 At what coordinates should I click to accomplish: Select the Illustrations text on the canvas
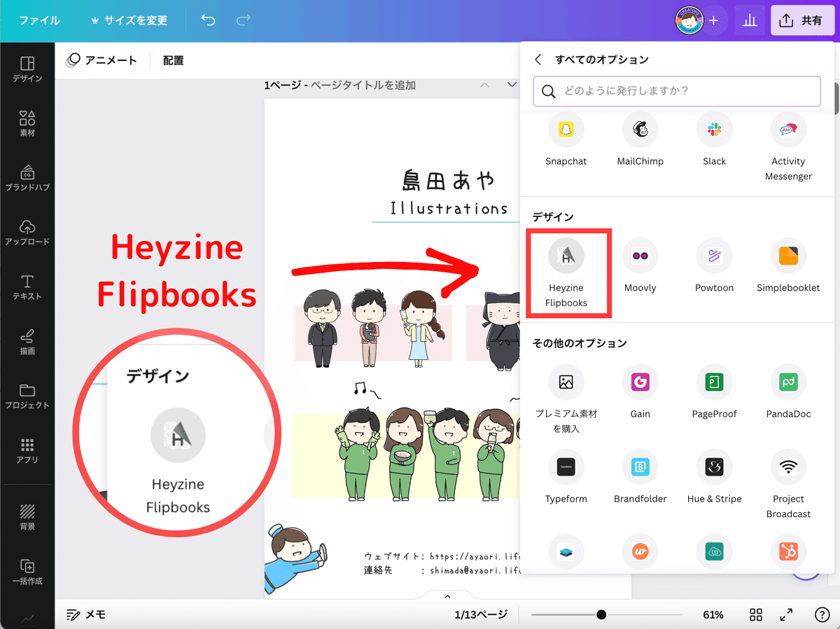(x=449, y=208)
